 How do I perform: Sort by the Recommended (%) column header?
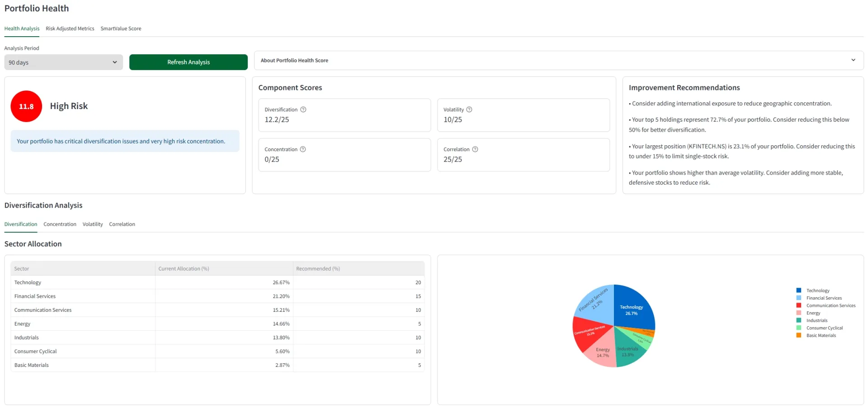tap(318, 269)
